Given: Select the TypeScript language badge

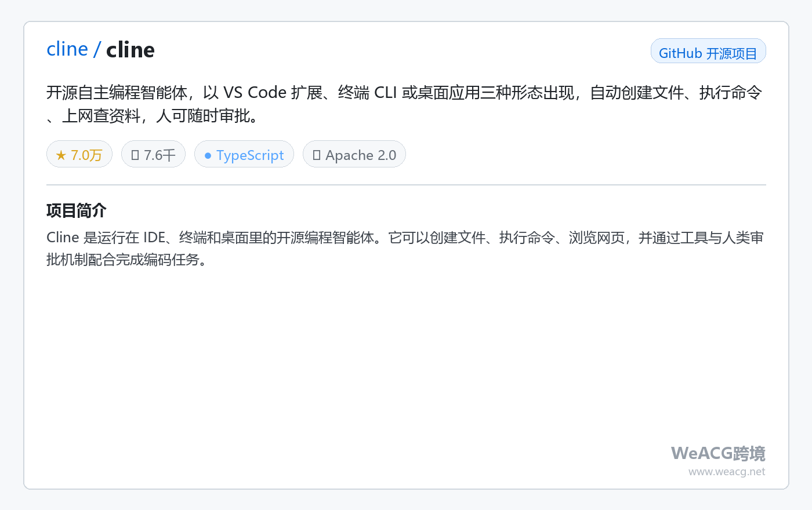Looking at the screenshot, I should pyautogui.click(x=244, y=155).
